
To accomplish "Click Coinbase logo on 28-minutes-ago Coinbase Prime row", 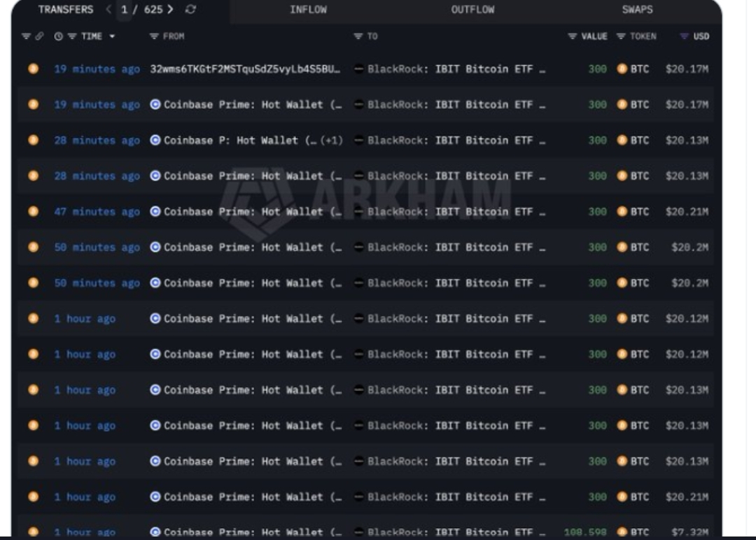I will pos(155,176).
